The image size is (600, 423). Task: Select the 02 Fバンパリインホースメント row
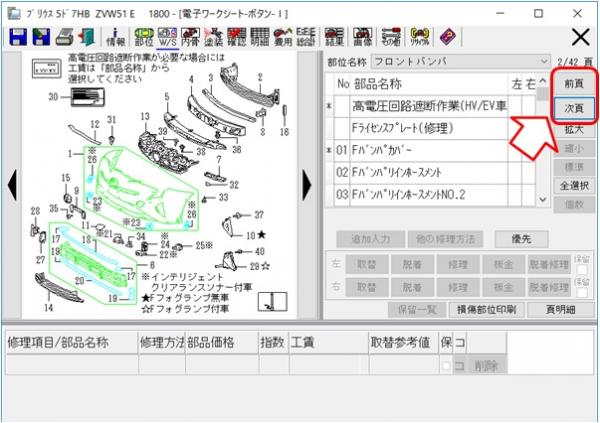coord(430,172)
